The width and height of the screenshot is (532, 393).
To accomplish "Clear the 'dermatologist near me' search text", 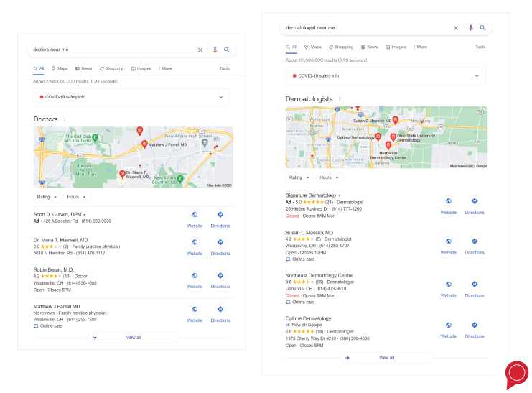I will click(456, 28).
